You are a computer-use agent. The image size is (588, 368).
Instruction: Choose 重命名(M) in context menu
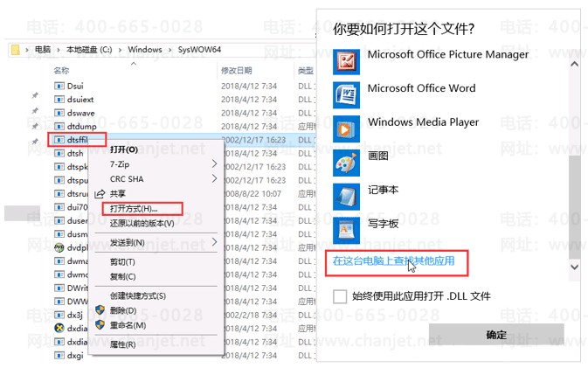[x=128, y=325]
